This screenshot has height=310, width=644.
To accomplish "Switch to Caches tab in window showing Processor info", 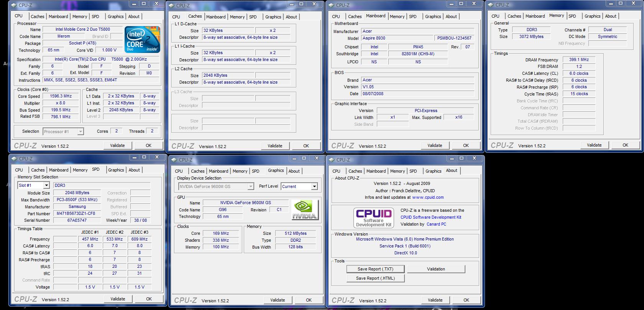I will (38, 16).
